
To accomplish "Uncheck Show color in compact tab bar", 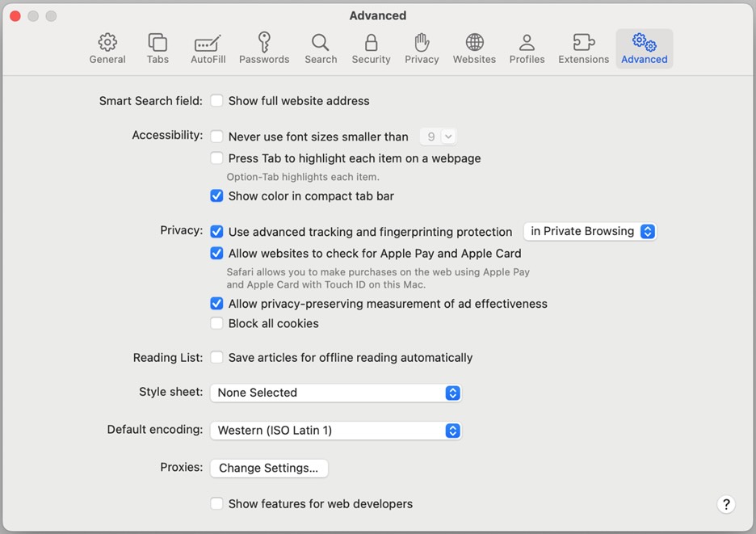I will (216, 196).
